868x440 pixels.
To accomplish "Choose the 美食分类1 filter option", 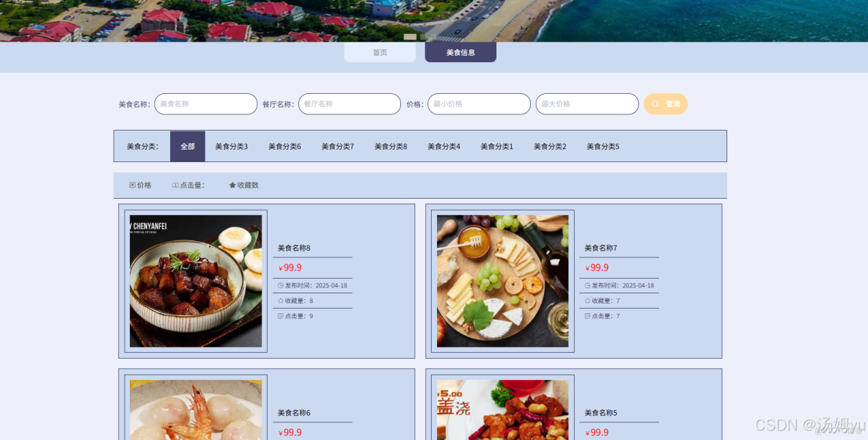I will coord(496,146).
